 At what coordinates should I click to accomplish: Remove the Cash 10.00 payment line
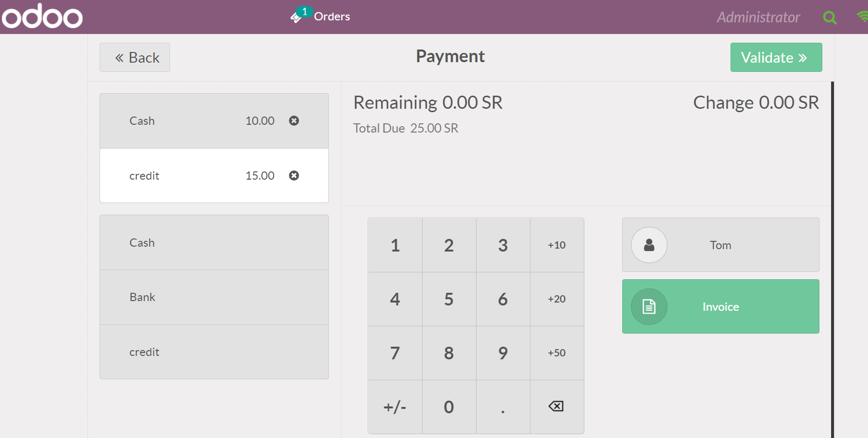(x=294, y=121)
